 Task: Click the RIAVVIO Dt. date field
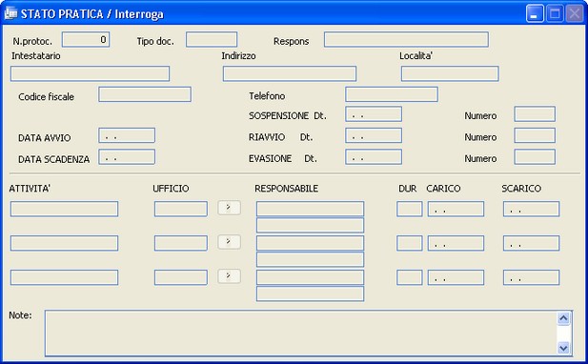click(x=374, y=135)
